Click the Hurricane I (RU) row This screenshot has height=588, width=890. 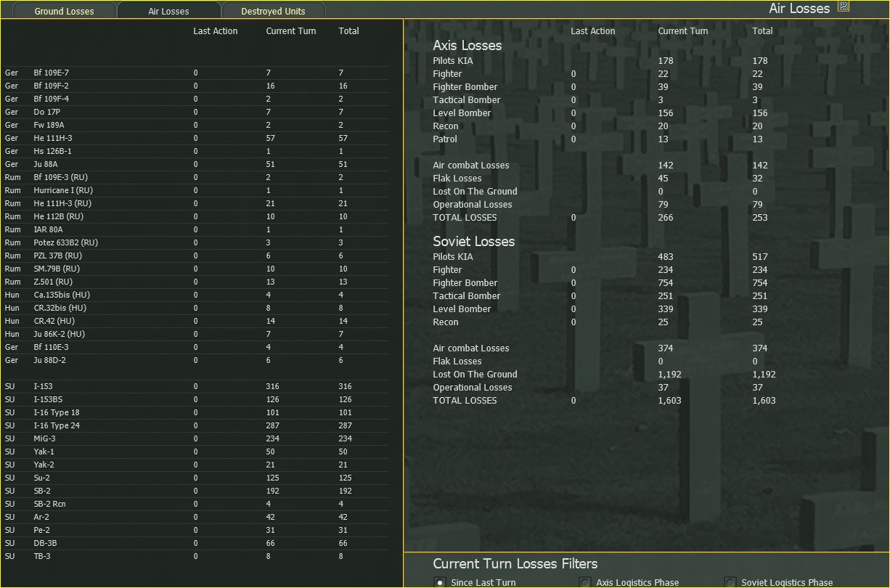tap(196, 190)
